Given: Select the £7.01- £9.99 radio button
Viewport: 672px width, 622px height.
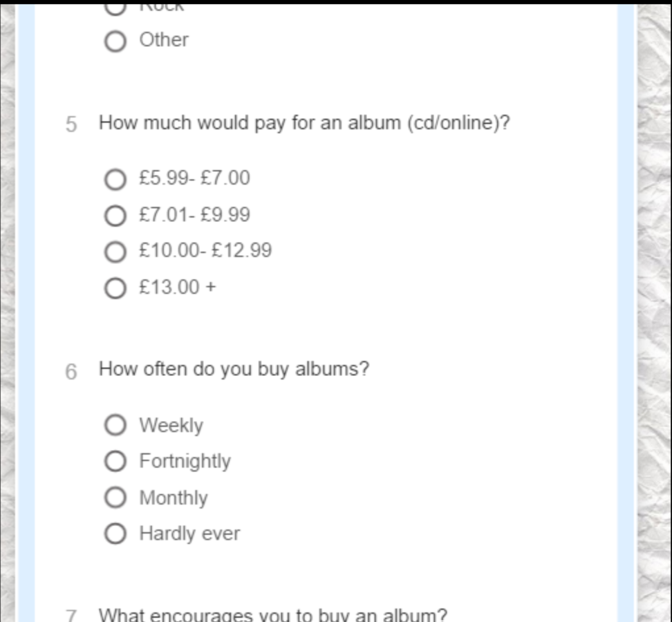Looking at the screenshot, I should tap(115, 216).
